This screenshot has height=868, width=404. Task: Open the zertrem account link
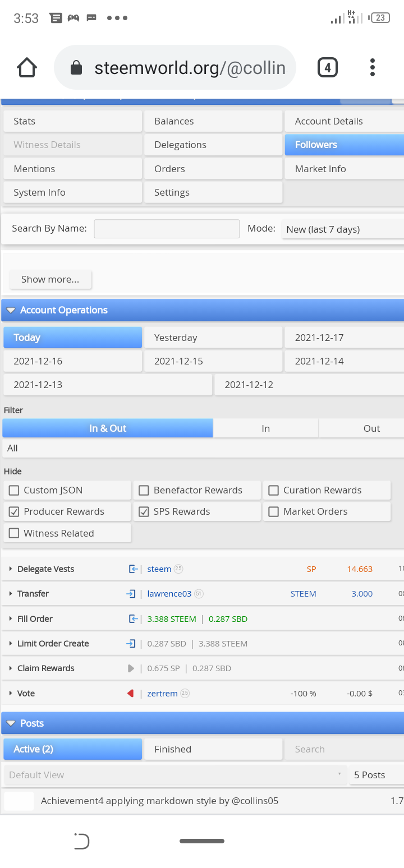(x=163, y=694)
